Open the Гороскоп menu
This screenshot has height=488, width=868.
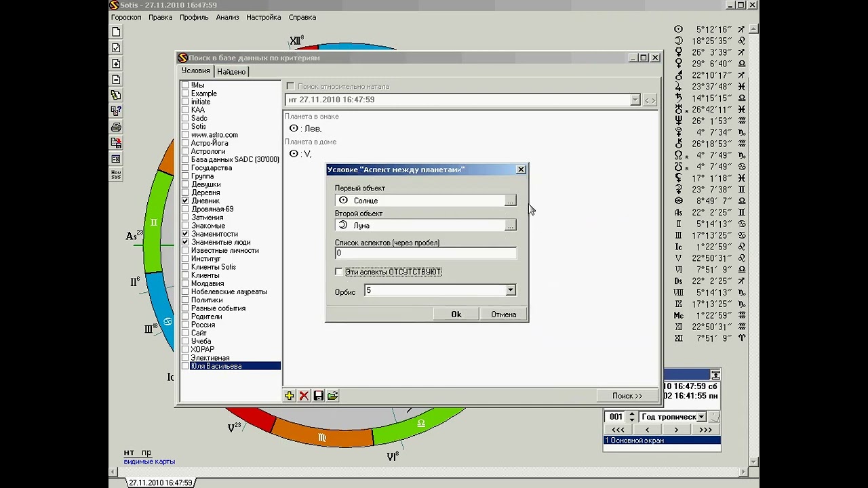point(126,17)
